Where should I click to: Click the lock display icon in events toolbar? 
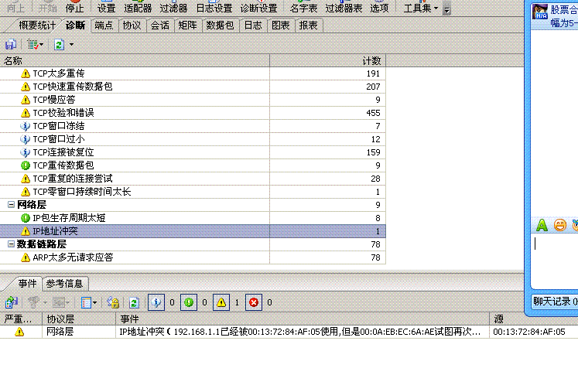[113, 302]
